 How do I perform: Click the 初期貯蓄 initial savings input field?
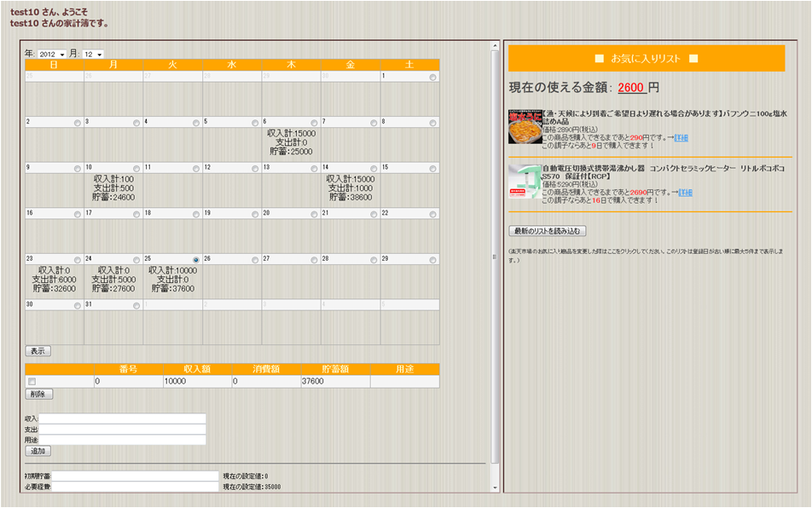tap(136, 476)
